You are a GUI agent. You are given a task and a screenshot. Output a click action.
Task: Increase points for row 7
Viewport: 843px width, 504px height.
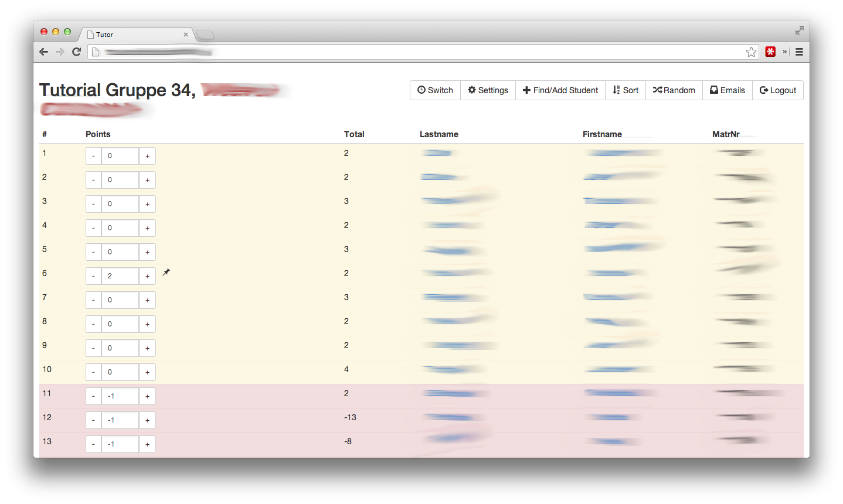147,300
